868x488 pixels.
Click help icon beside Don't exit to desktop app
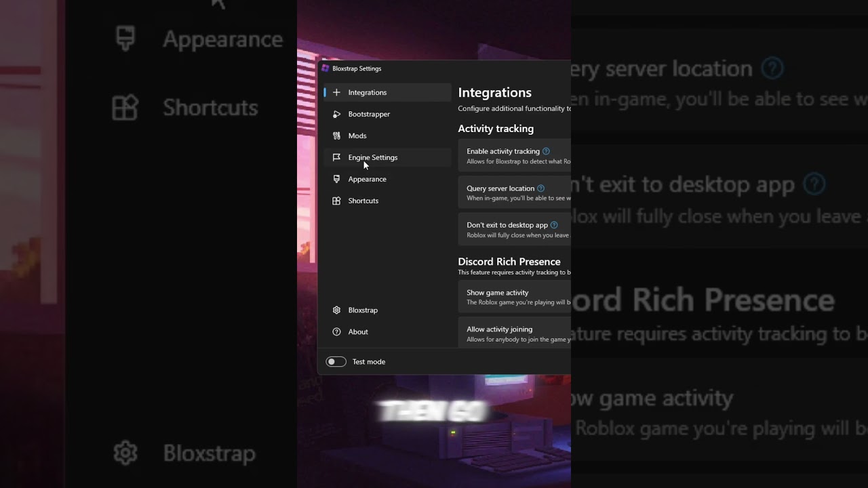click(554, 225)
